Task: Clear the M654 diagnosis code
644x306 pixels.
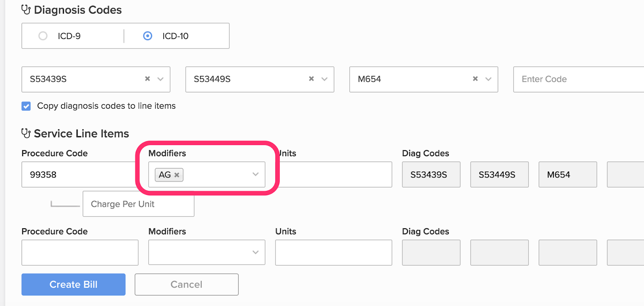Action: coord(475,79)
